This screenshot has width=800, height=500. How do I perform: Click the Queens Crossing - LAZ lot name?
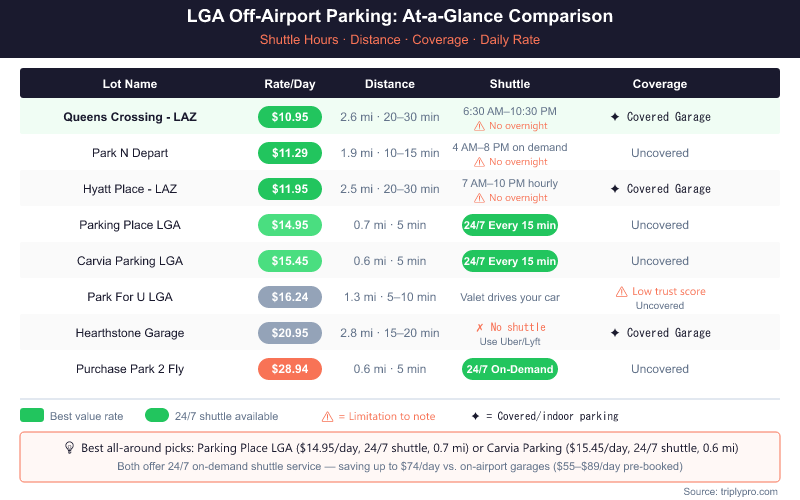tap(130, 117)
